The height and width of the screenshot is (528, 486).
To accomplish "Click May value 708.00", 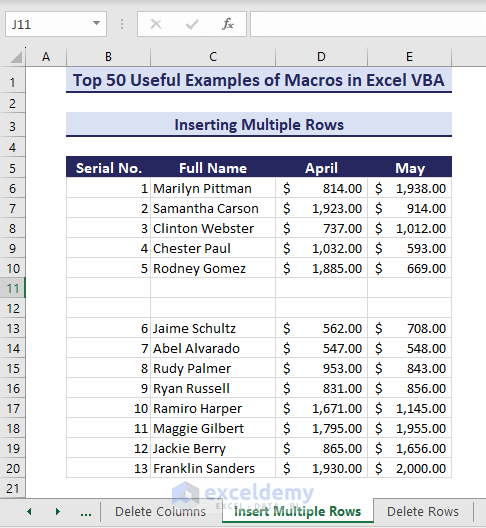I will (410, 328).
